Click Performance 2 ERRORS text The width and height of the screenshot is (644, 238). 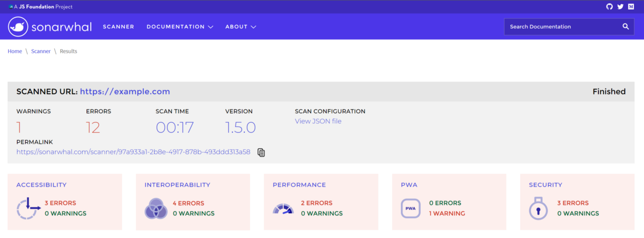pos(317,203)
